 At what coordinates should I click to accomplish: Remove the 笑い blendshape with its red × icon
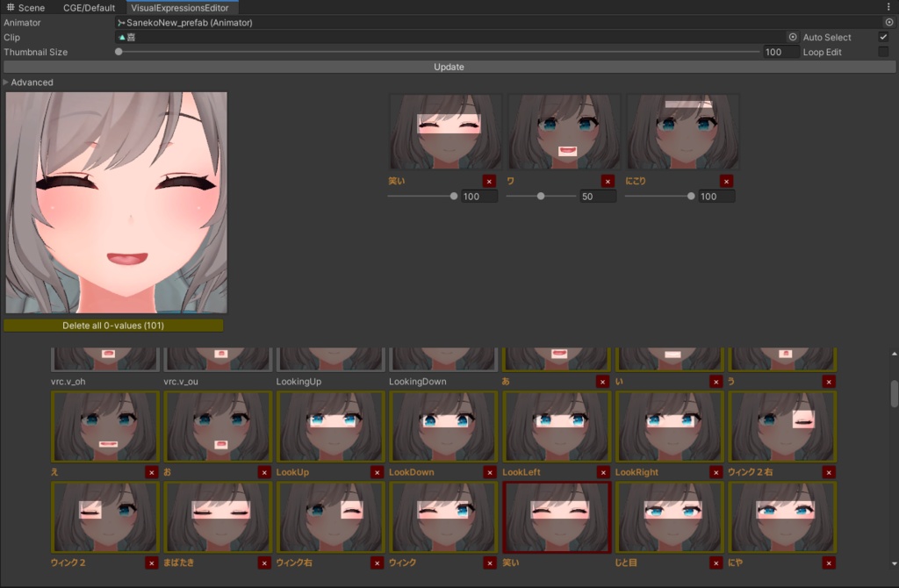click(491, 181)
